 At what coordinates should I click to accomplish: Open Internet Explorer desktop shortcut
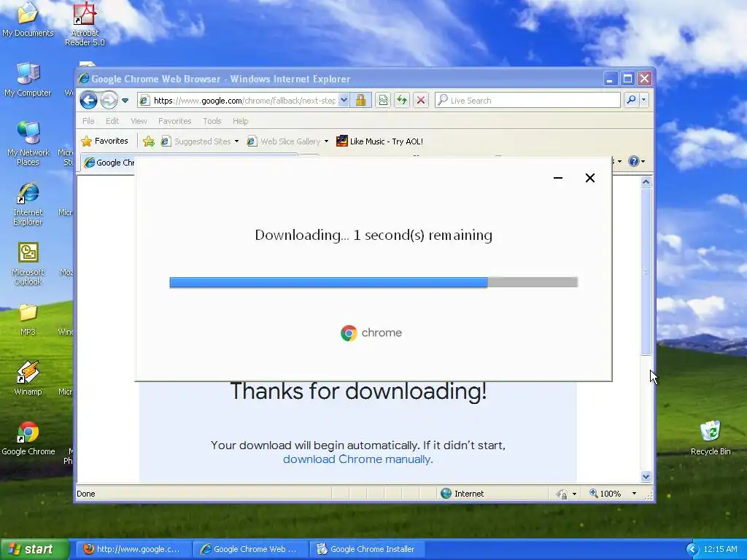point(28,203)
